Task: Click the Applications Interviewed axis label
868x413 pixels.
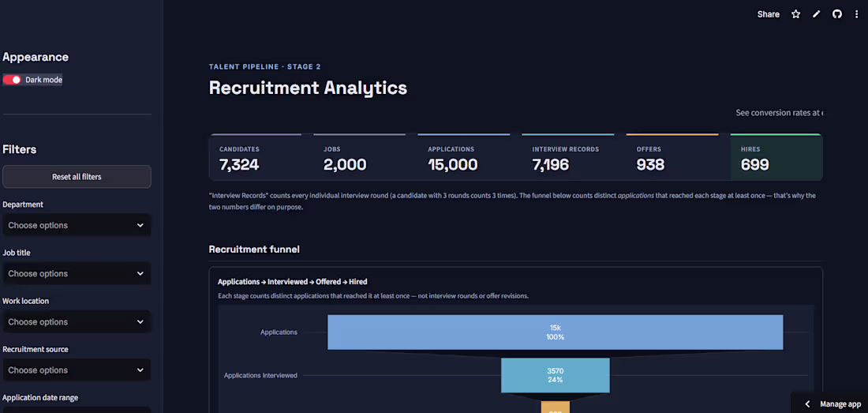Action: 260,375
